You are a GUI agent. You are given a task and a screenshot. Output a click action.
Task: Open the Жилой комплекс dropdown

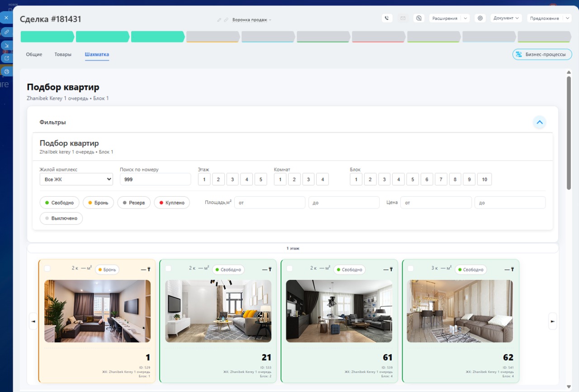coord(76,179)
